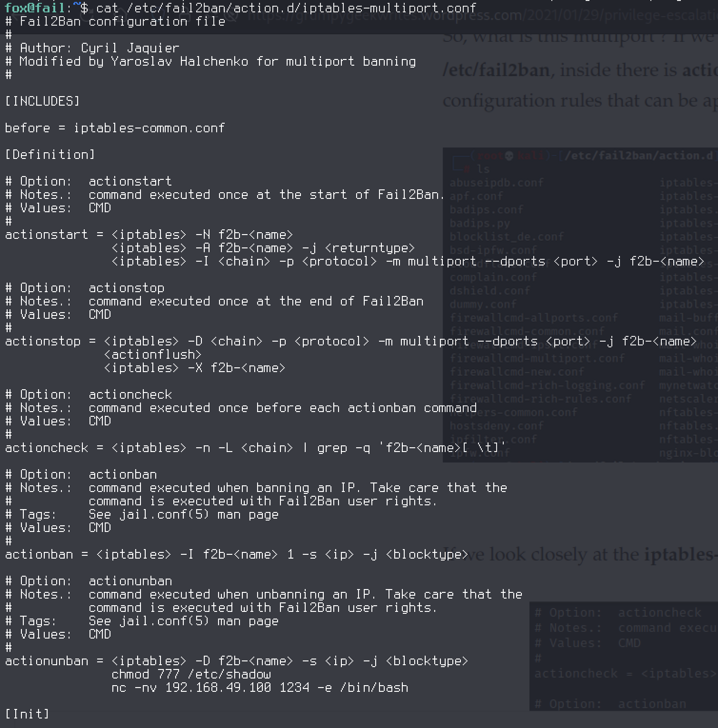Click 'firewallcmd-new.conf' in the background listing

pos(517,372)
